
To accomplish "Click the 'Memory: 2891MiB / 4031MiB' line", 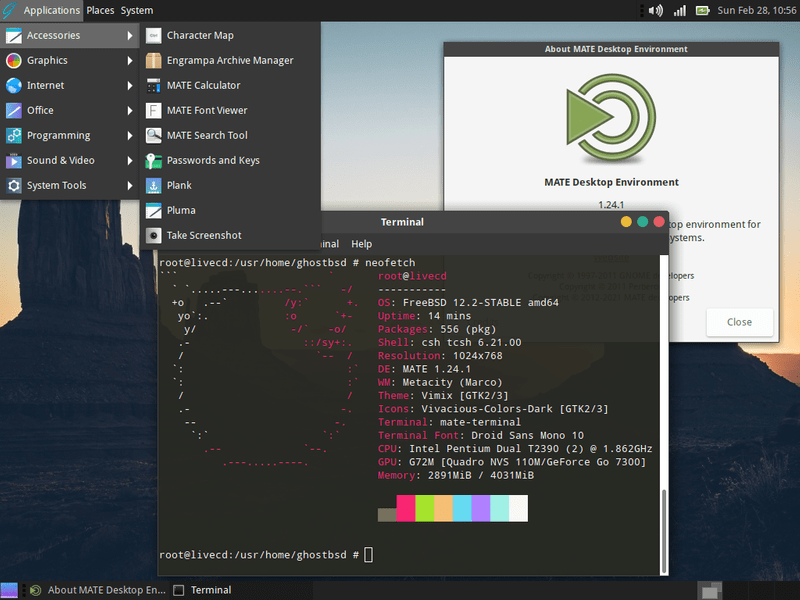I will point(456,475).
